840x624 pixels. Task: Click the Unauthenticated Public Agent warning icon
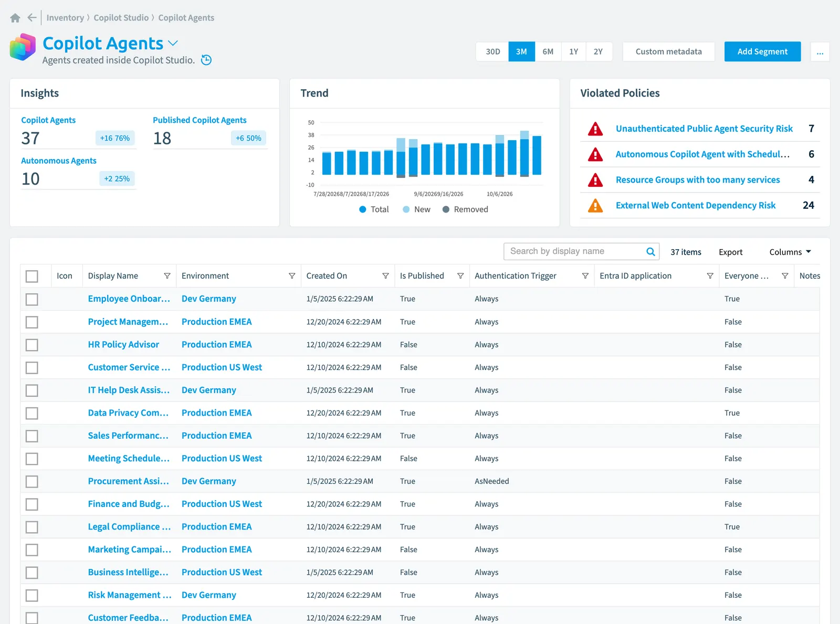[x=595, y=129]
